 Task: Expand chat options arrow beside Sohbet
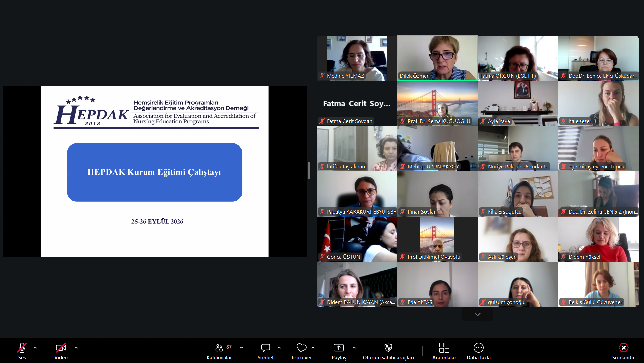[279, 348]
